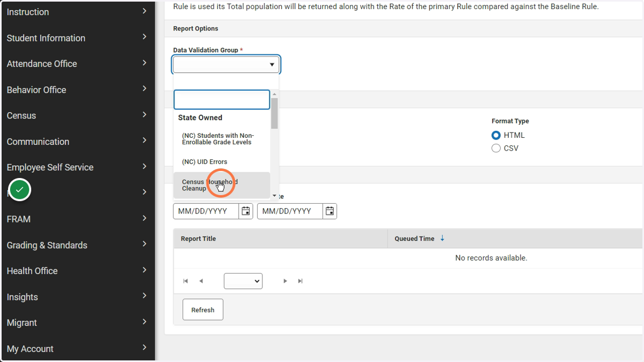Expand the Instruction menu chevron

144,11
